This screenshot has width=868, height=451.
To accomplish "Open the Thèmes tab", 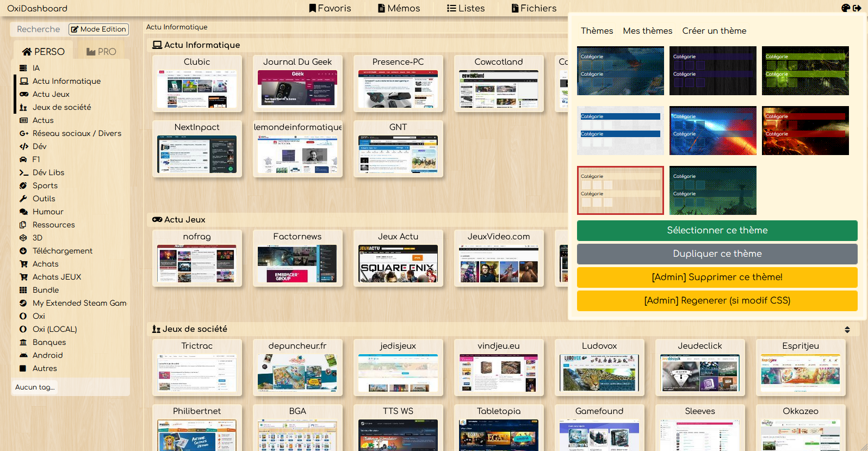I will 597,31.
